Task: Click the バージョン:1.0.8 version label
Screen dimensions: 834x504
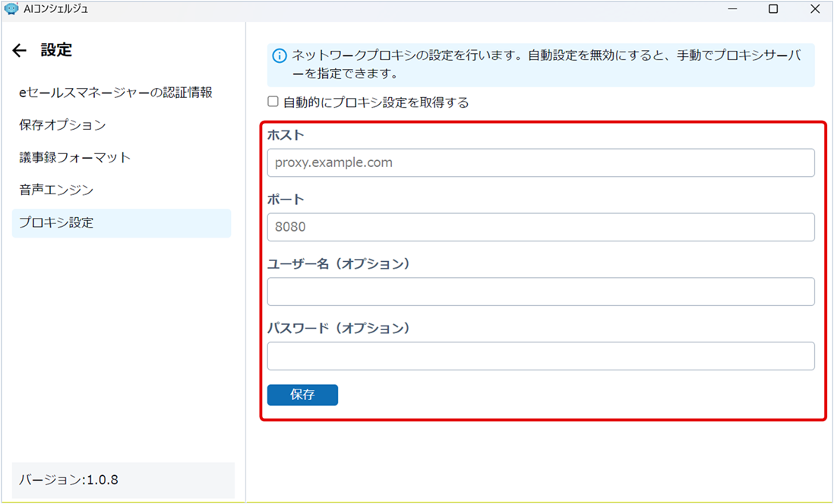Action: pos(68,480)
